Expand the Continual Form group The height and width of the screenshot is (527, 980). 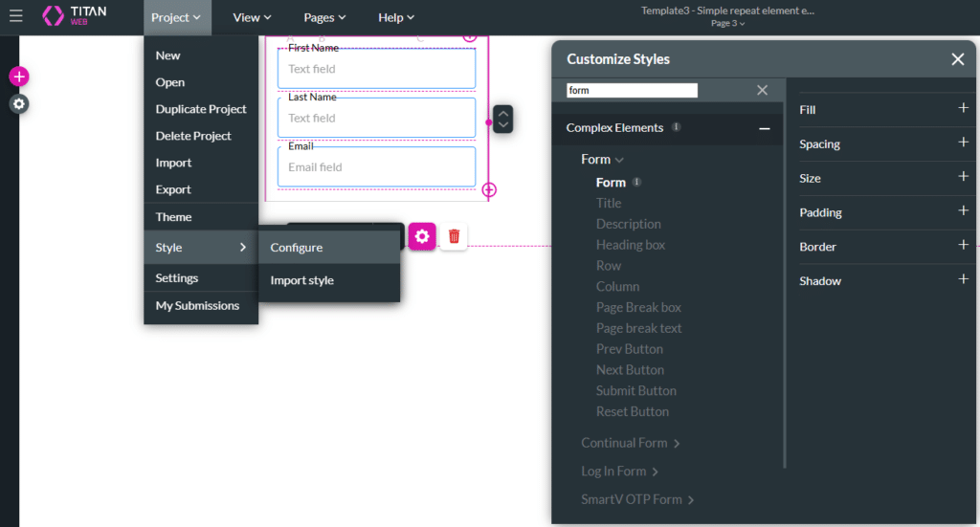631,443
